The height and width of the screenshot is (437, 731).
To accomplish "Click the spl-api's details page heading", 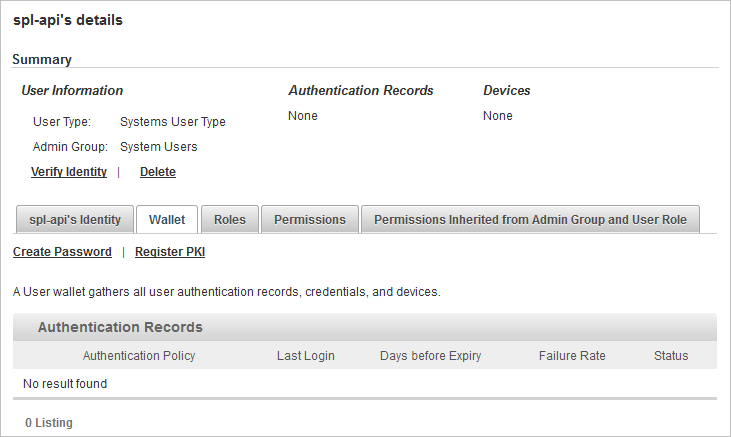I will pos(68,20).
